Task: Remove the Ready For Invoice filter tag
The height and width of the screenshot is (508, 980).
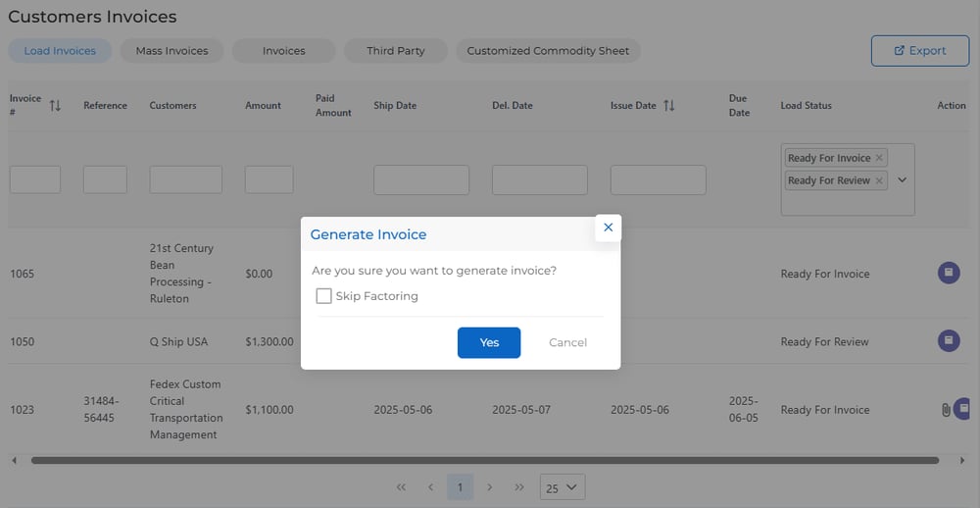Action: [x=879, y=158]
